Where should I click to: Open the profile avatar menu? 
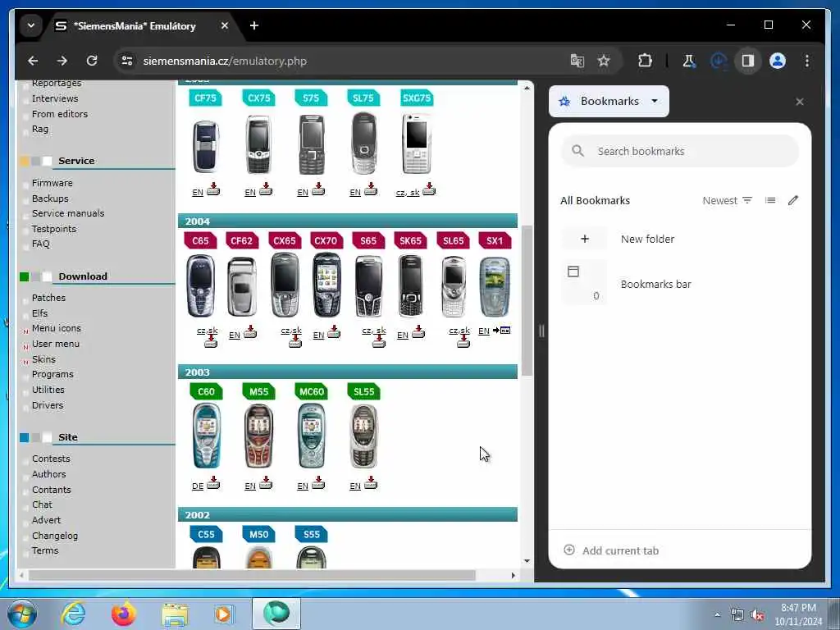click(778, 61)
